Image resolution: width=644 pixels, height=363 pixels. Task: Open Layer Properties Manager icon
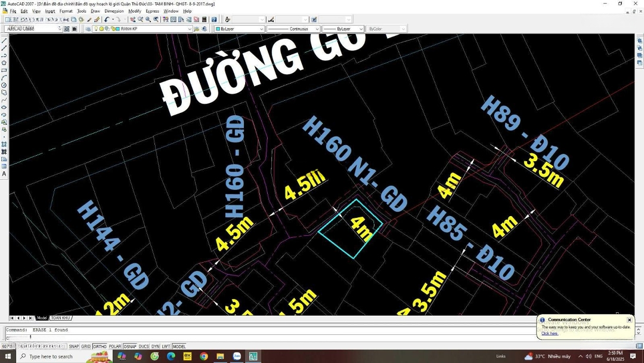88,29
